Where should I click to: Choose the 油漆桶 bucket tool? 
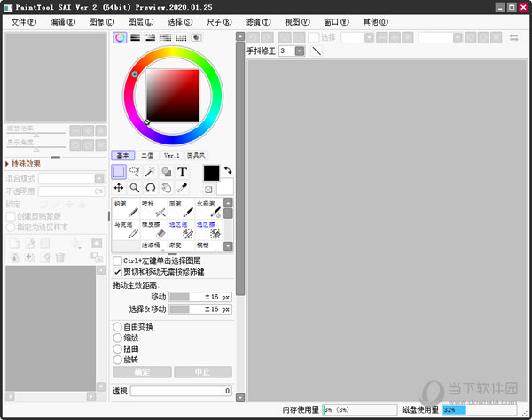point(153,245)
